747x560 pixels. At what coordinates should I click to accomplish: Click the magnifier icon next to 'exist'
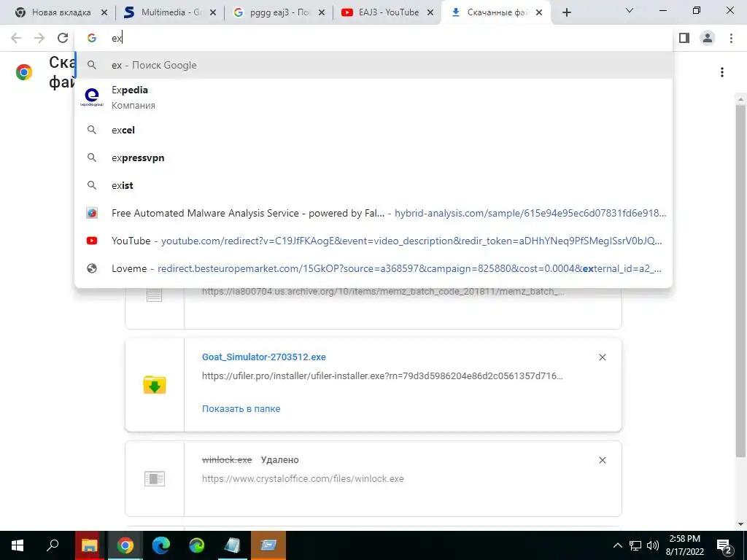pos(92,185)
